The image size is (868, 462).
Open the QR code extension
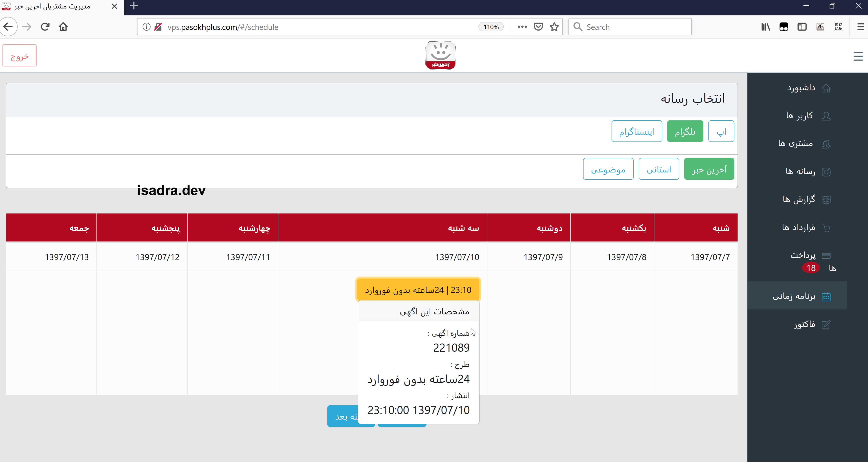click(838, 27)
